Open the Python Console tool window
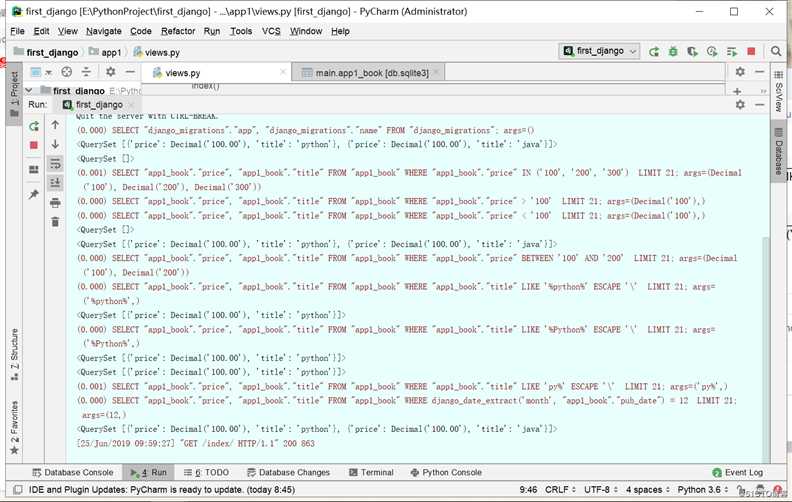This screenshot has width=792, height=502. tap(446, 472)
